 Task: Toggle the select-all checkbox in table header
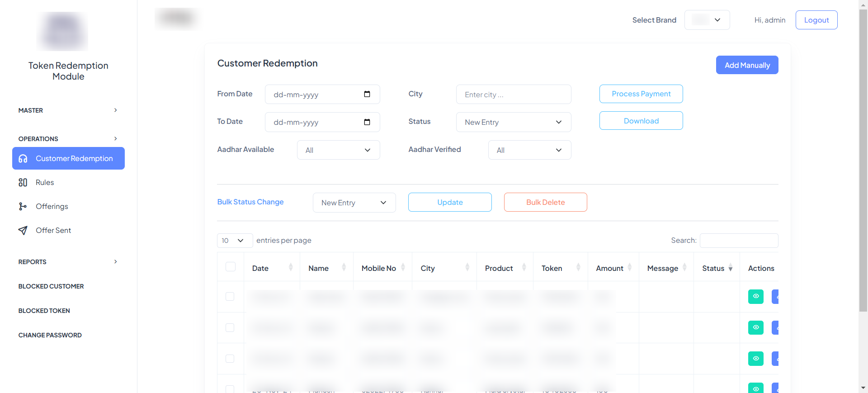(231, 267)
